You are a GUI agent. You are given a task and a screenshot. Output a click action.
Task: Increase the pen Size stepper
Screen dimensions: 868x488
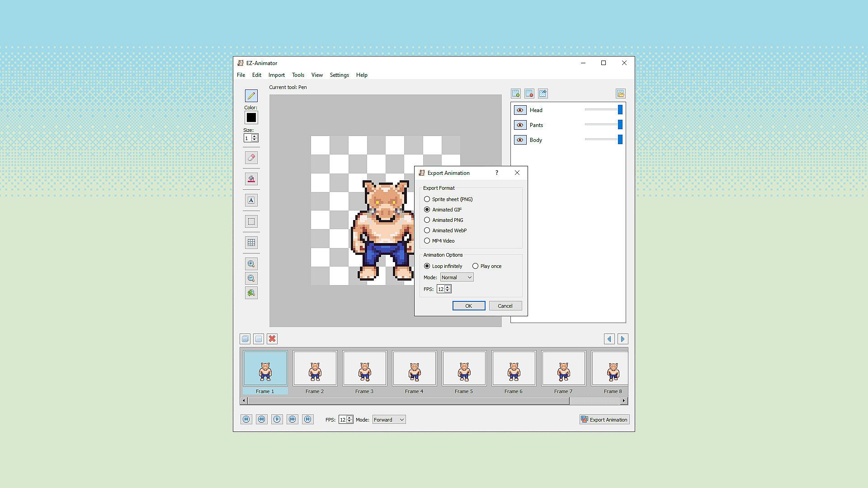[x=255, y=136]
